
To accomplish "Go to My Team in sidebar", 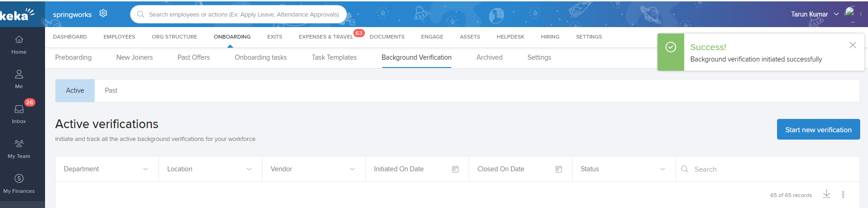I will pos(19,149).
